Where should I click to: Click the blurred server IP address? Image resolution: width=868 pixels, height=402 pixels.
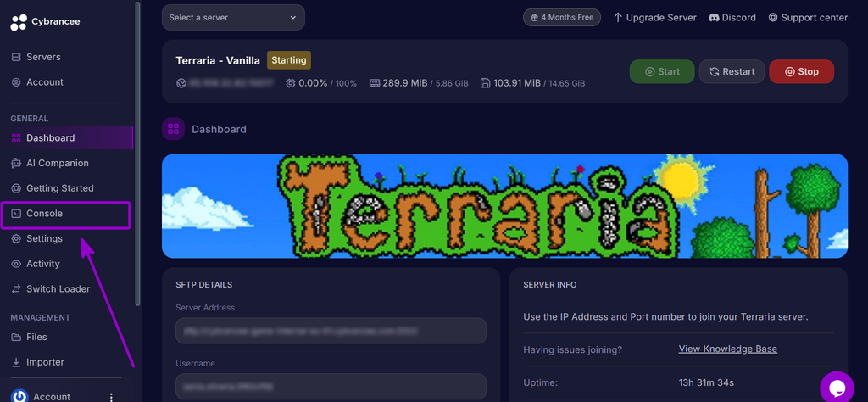[231, 84]
